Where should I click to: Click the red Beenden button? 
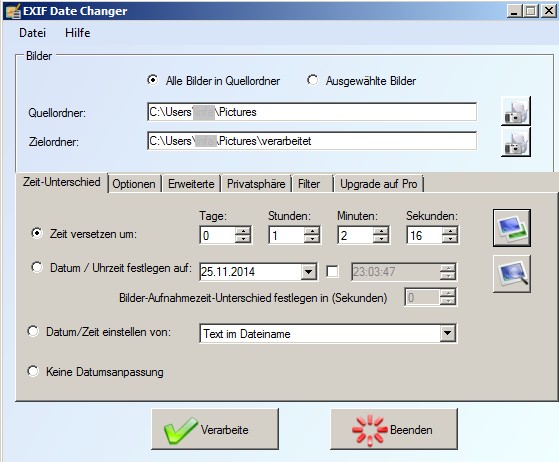point(394,429)
